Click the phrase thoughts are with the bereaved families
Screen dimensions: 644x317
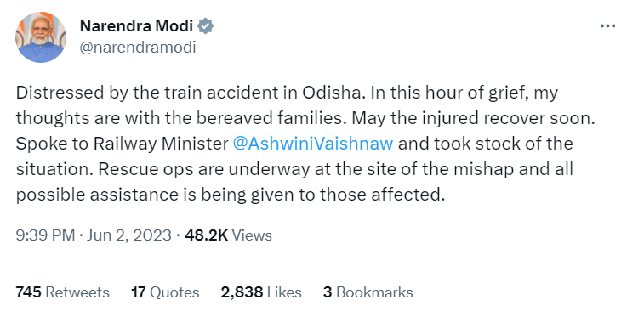[182, 118]
